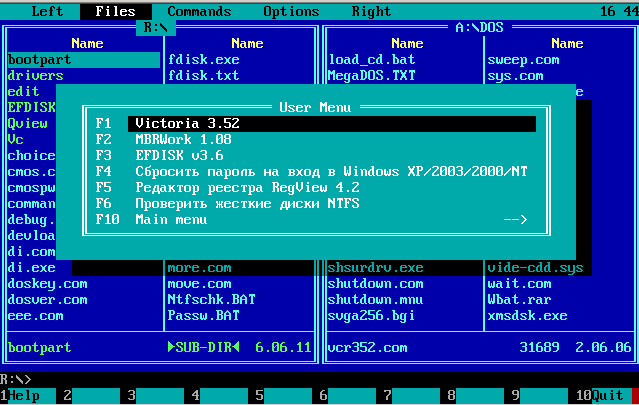Click the A:\DOS right panel path title
This screenshot has width=639, height=405.
click(x=479, y=27)
